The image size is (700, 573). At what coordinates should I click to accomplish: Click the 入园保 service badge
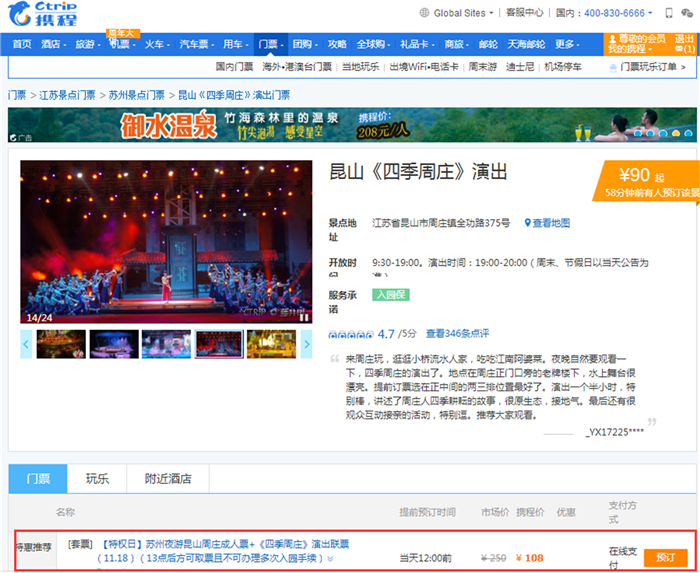click(x=390, y=295)
